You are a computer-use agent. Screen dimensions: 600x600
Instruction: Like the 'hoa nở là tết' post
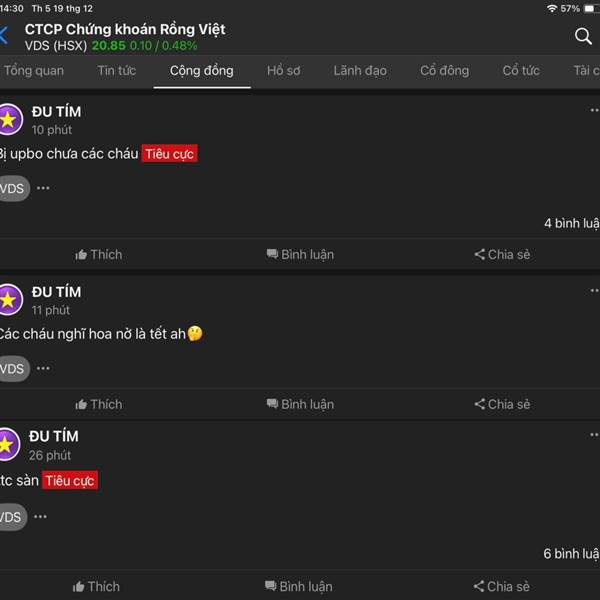(99, 404)
